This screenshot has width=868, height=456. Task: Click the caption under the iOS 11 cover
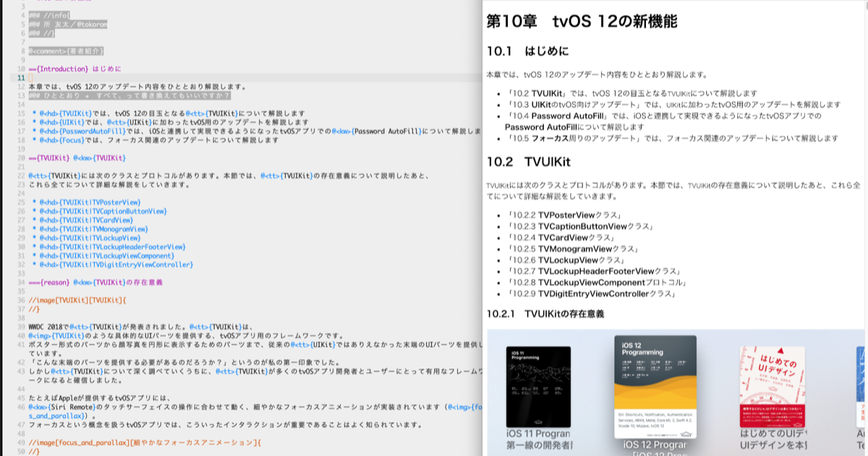click(538, 439)
